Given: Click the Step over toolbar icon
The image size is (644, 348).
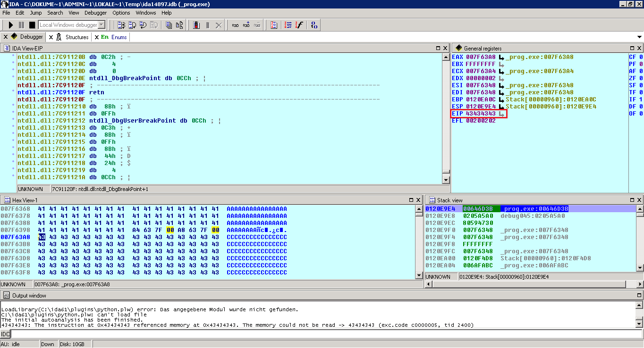Looking at the screenshot, I should pyautogui.click(x=132, y=25).
